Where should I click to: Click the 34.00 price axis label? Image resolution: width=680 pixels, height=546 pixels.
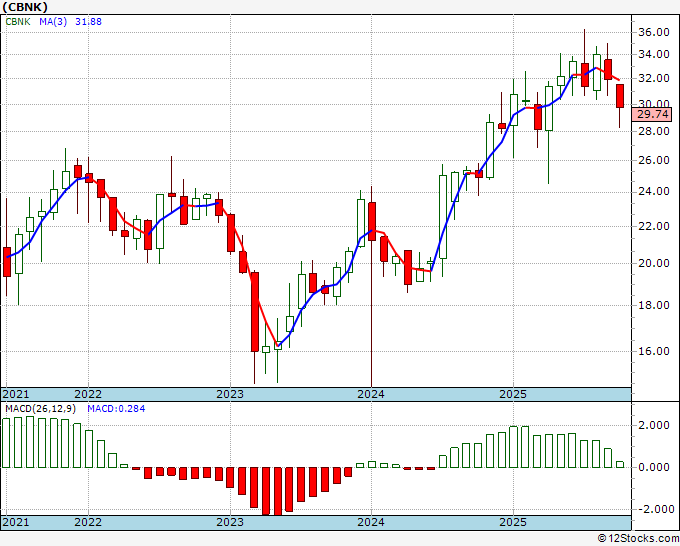point(654,54)
